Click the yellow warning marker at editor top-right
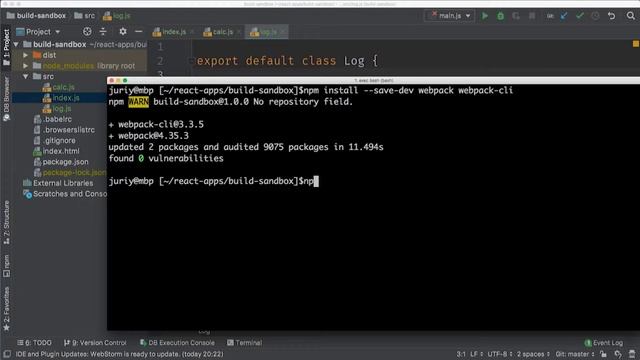 pos(636,44)
